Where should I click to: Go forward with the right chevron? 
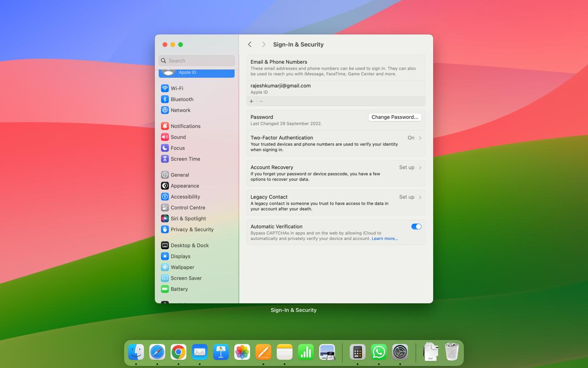pos(264,45)
